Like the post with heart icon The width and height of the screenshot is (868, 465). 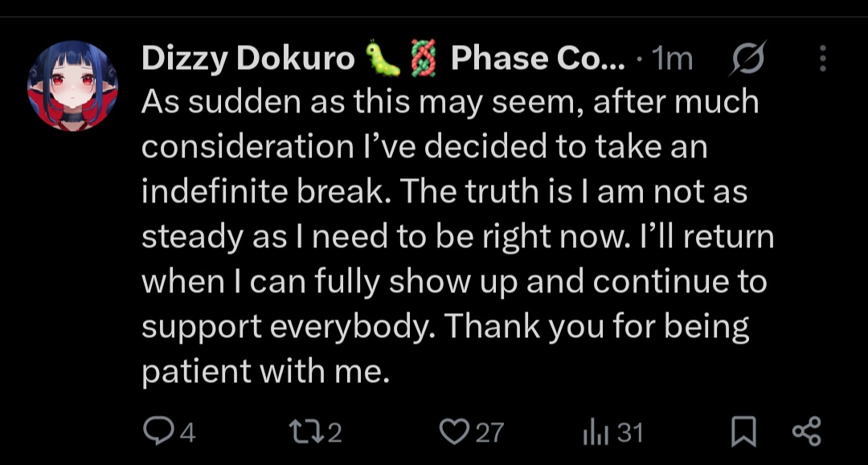(x=454, y=432)
